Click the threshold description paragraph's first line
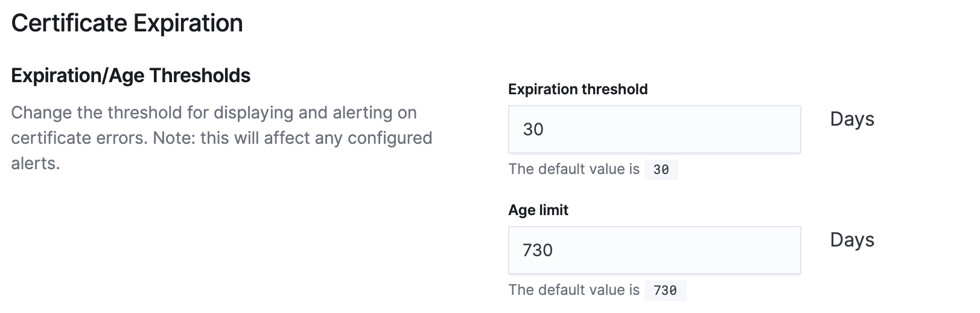Screen dimensions: 980x313 214,113
